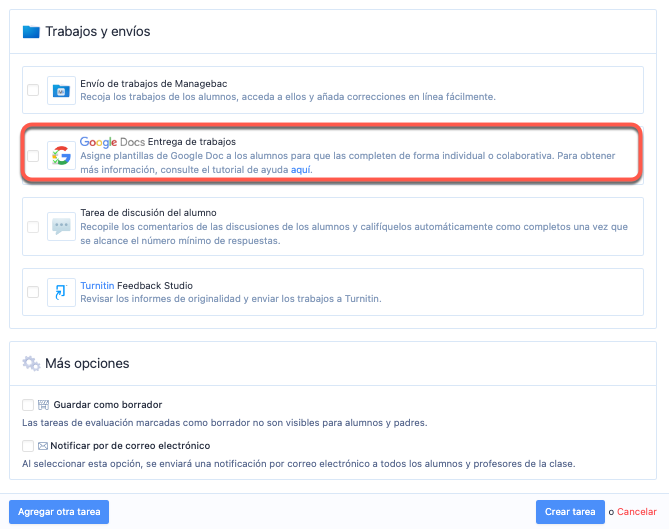
Task: Click the Turnitin Feedback Studio icon
Action: click(62, 292)
